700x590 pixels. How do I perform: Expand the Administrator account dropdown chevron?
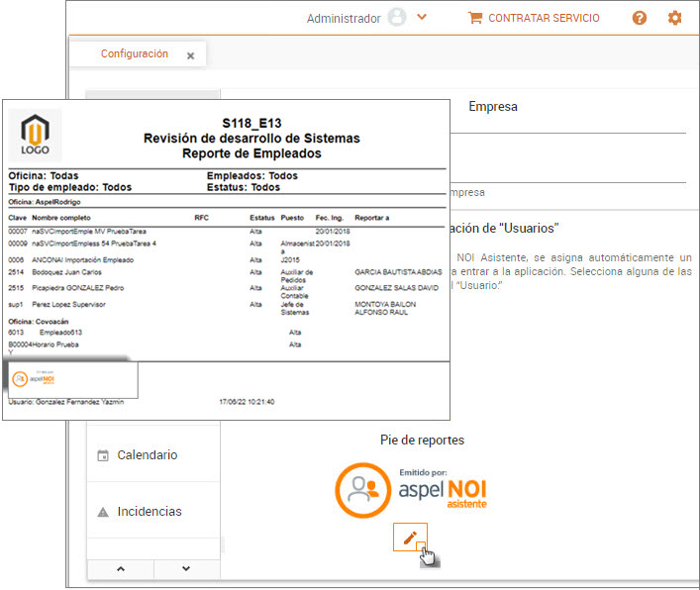422,18
